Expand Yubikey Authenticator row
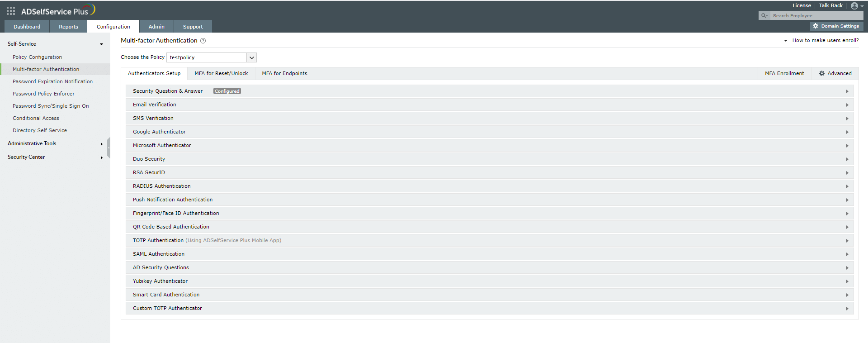Image resolution: width=868 pixels, height=343 pixels. pyautogui.click(x=490, y=281)
